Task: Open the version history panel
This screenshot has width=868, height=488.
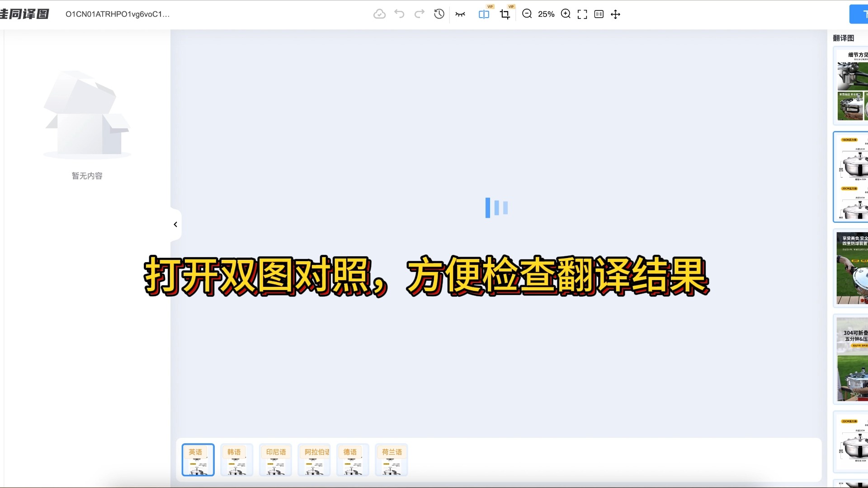Action: tap(439, 14)
